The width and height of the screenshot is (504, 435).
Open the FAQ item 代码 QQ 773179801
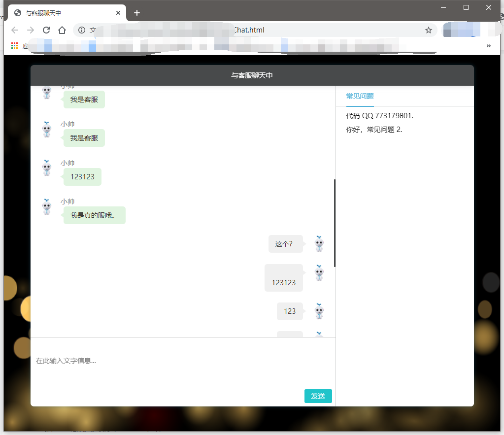click(380, 116)
